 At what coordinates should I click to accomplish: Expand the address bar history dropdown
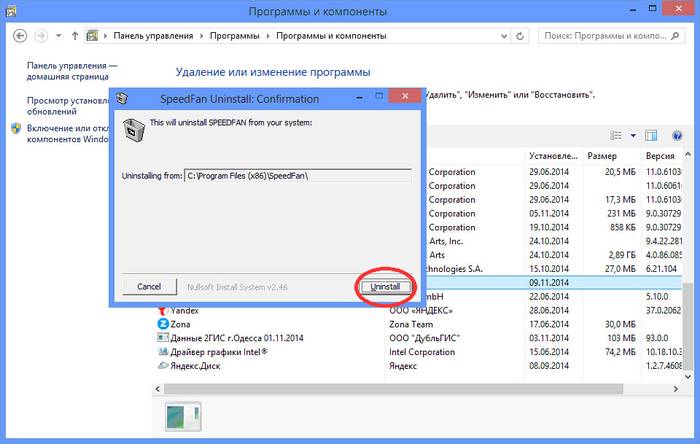[x=504, y=36]
